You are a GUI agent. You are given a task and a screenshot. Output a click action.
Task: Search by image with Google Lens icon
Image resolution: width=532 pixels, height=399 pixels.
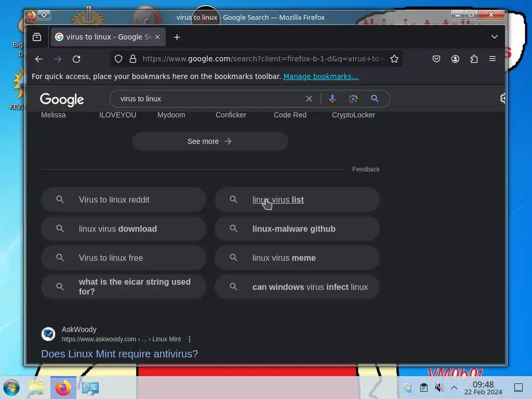(353, 99)
